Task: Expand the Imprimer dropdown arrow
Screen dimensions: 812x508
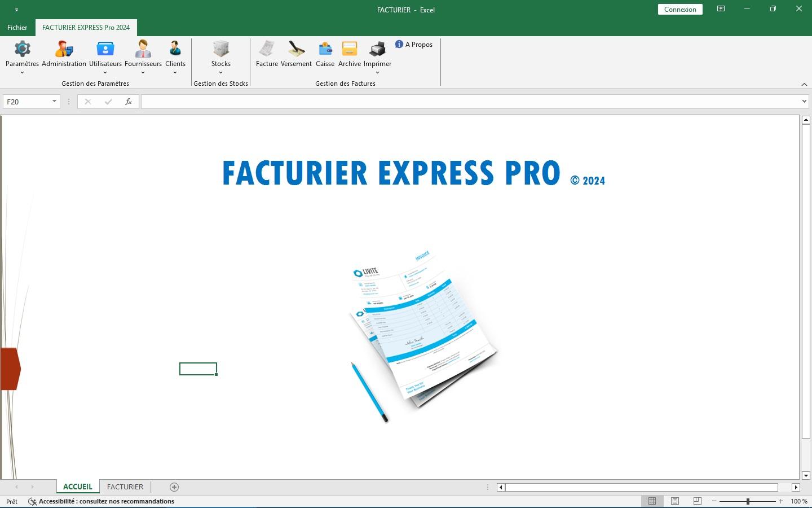Action: pyautogui.click(x=378, y=72)
